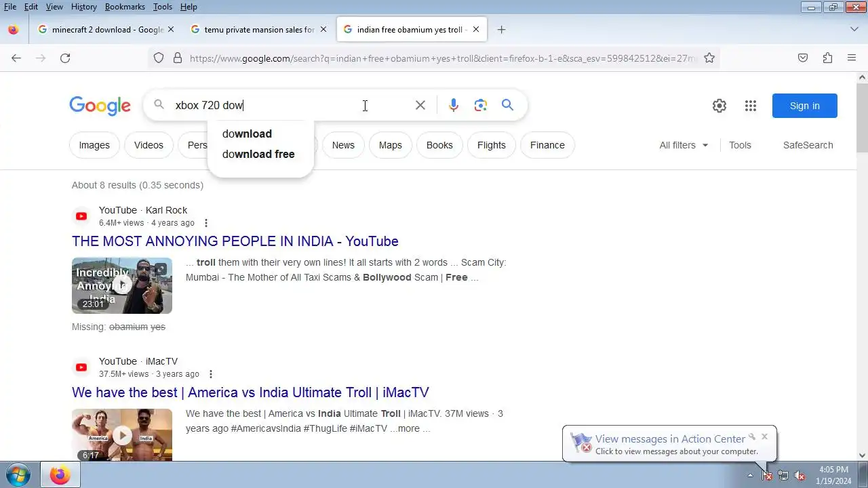Click the Google logo

[100, 106]
